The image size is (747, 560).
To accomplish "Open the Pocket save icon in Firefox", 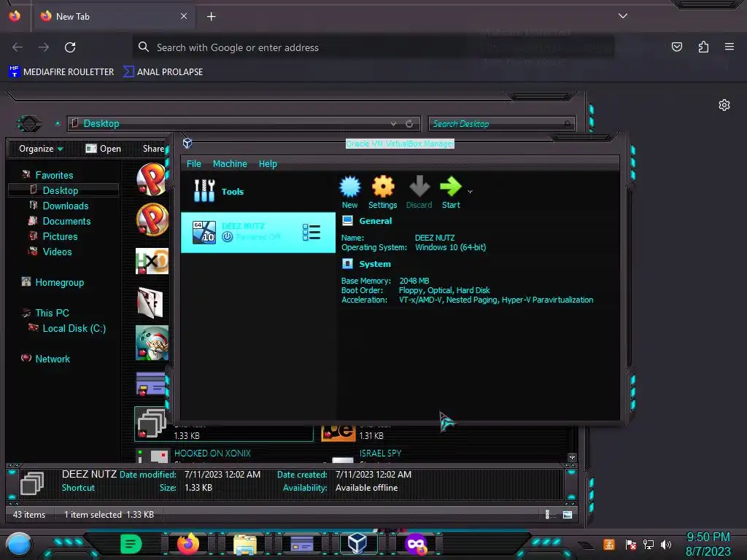I will coord(677,47).
